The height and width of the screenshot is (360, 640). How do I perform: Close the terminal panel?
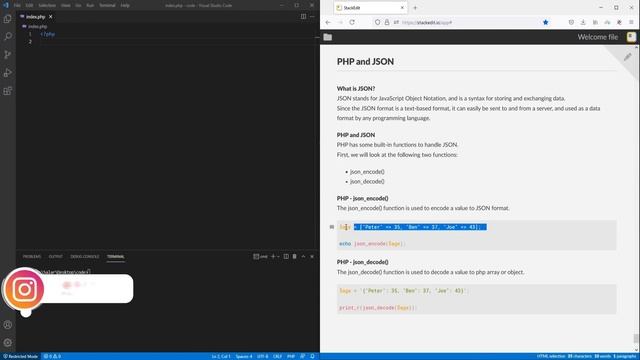(312, 256)
